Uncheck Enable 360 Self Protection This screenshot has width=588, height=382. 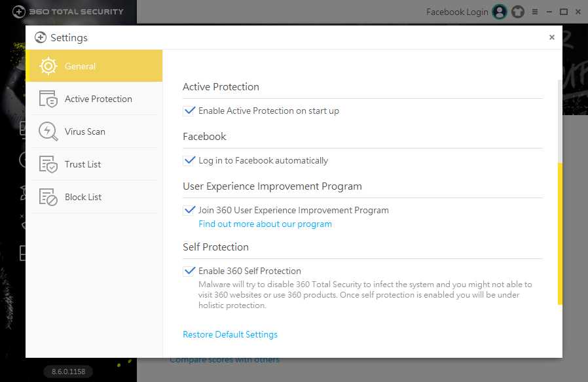click(x=189, y=271)
